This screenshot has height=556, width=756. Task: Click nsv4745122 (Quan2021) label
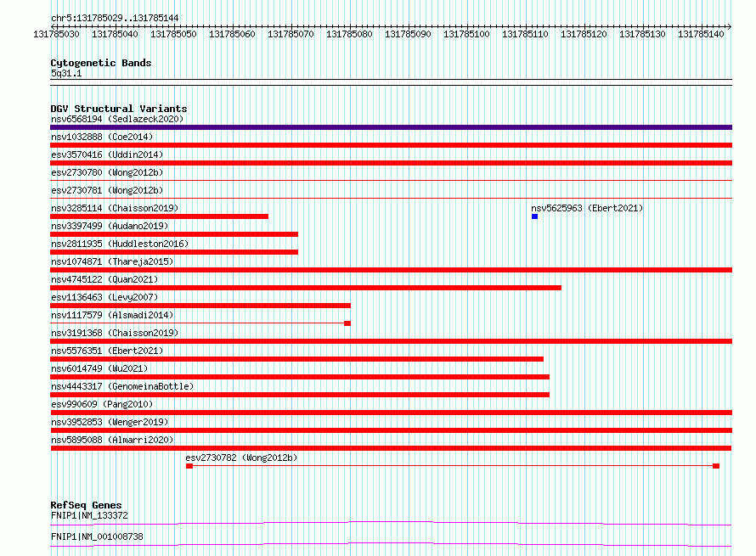click(104, 279)
